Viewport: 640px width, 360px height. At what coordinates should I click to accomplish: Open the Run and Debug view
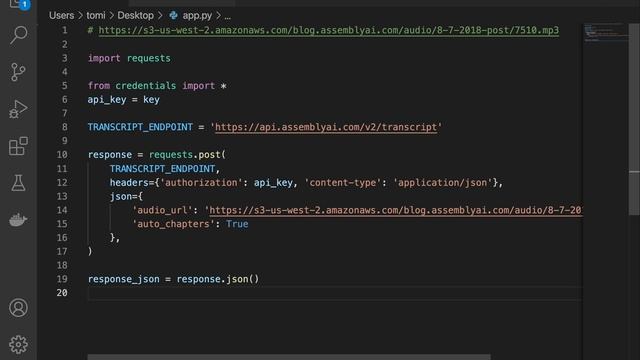click(18, 109)
